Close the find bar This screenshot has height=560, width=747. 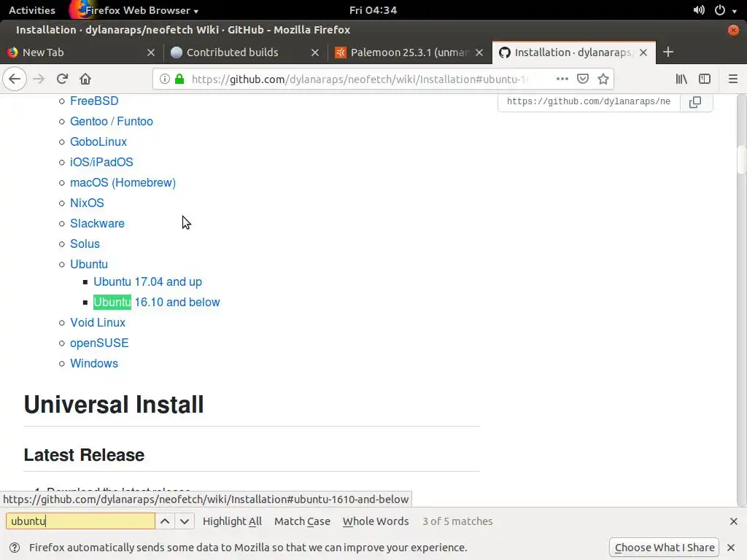(x=734, y=521)
